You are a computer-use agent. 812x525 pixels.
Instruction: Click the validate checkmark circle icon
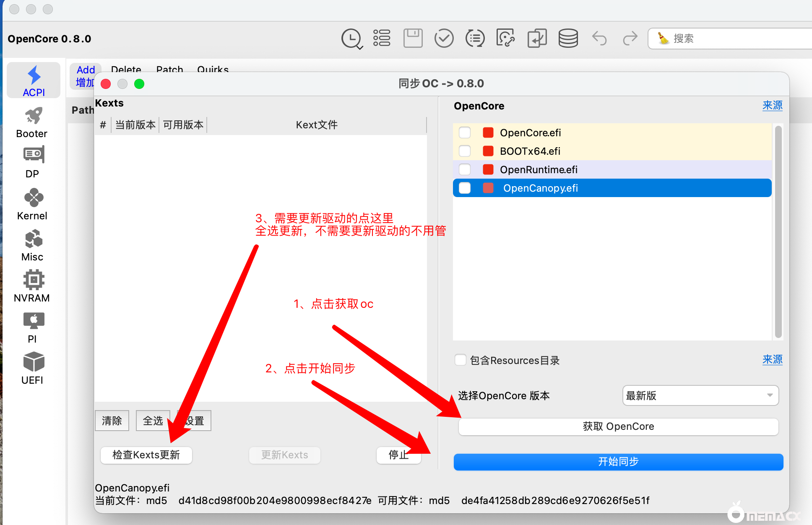click(444, 39)
